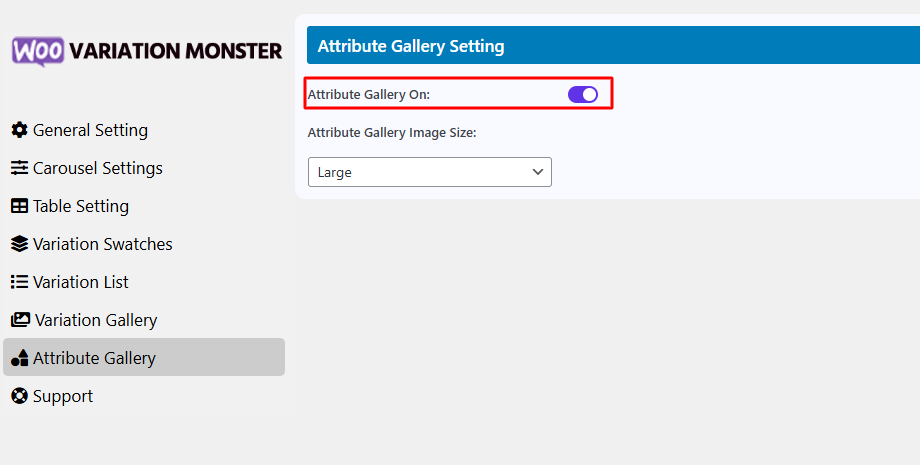Open the General Setting menu item
The image size is (920, 465).
tap(90, 130)
